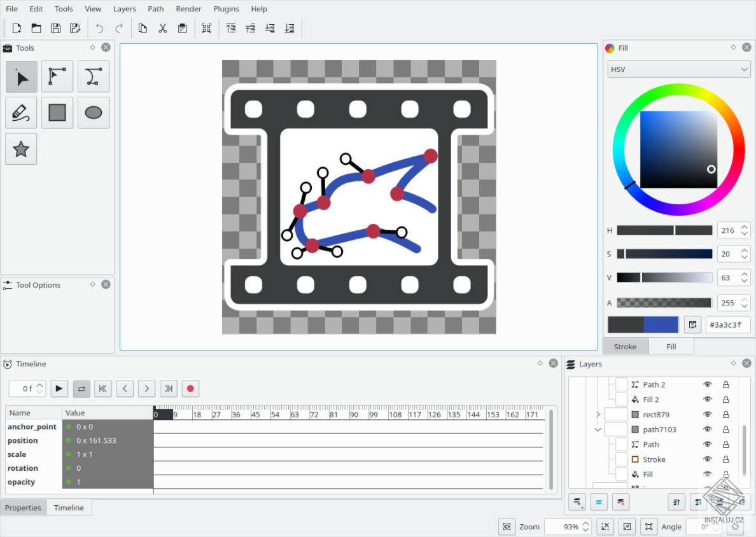
Task: Collapse the path7103 layer group
Action: 598,429
